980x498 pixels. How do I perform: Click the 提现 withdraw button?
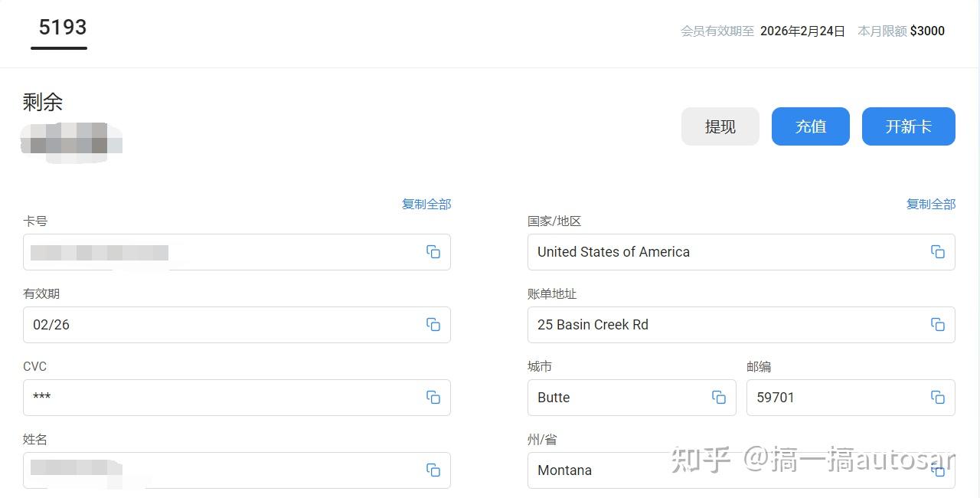coord(720,126)
